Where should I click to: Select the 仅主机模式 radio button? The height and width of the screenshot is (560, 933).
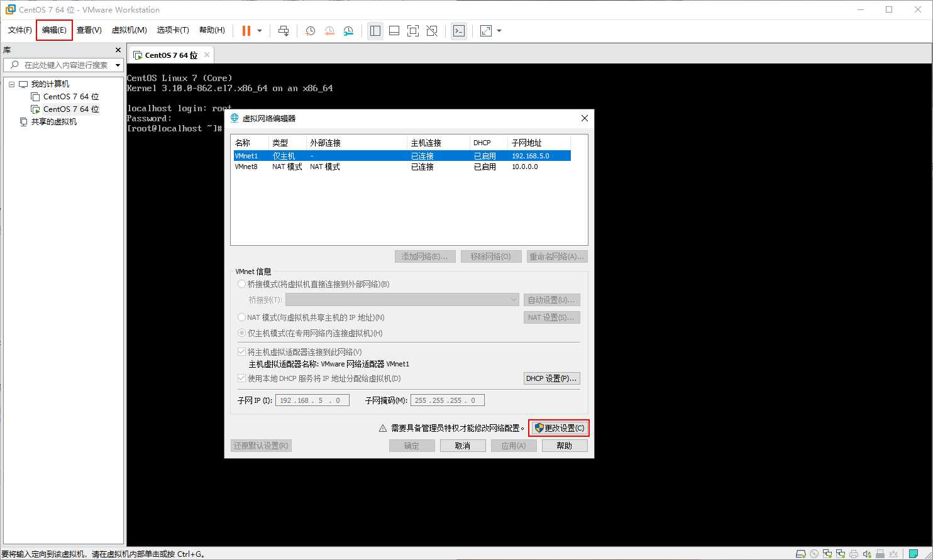coord(242,333)
